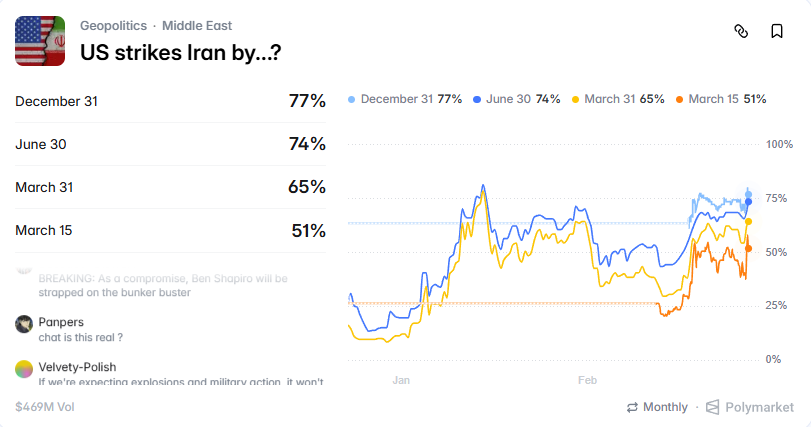
Task: Select the December 31 outcome row
Action: click(x=170, y=101)
